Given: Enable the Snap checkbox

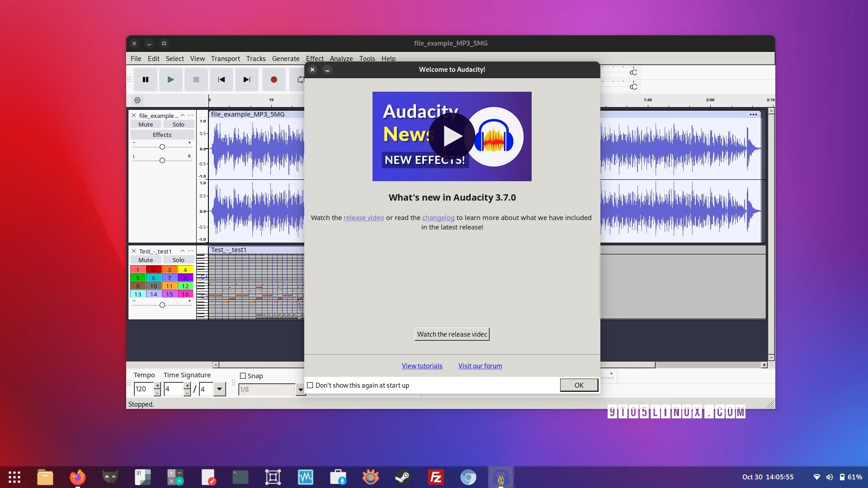Looking at the screenshot, I should (x=243, y=376).
